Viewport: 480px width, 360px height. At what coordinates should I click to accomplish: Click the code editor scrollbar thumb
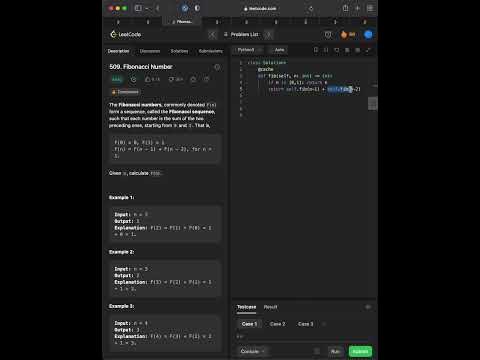click(373, 103)
